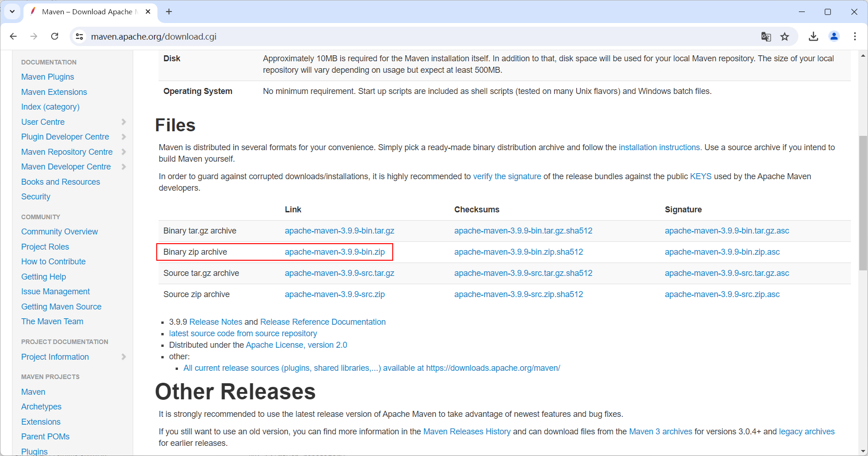
Task: Open Parent POMs sidebar link
Action: pos(45,437)
